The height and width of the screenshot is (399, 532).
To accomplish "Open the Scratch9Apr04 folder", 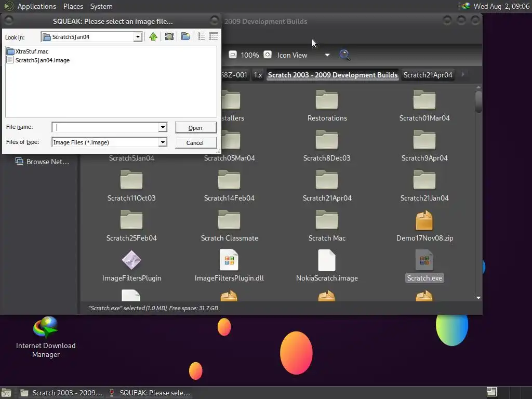I will 424,145.
